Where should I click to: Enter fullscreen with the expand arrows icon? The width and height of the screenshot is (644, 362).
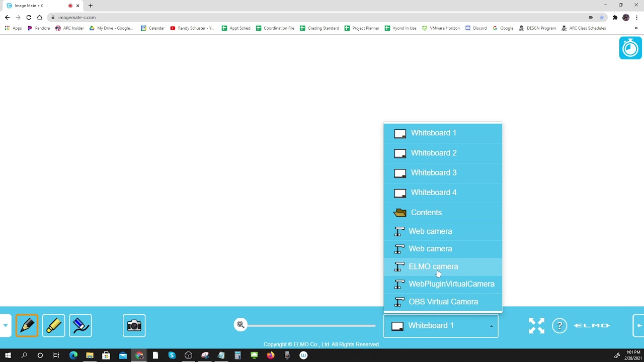point(536,325)
